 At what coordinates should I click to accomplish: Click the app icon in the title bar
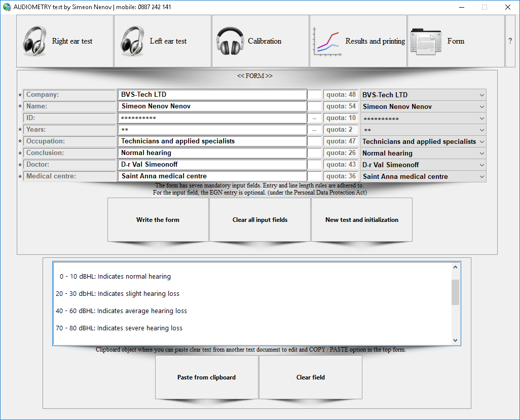7,7
